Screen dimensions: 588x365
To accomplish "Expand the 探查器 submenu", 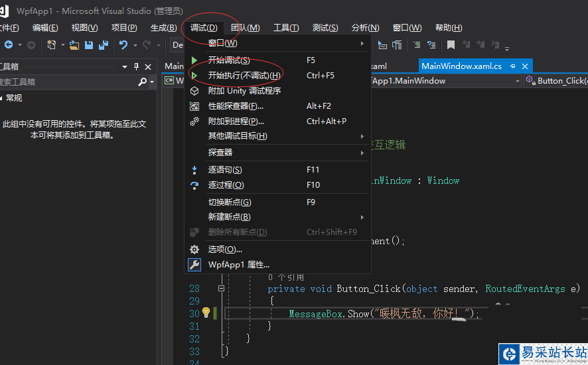I will tap(277, 153).
